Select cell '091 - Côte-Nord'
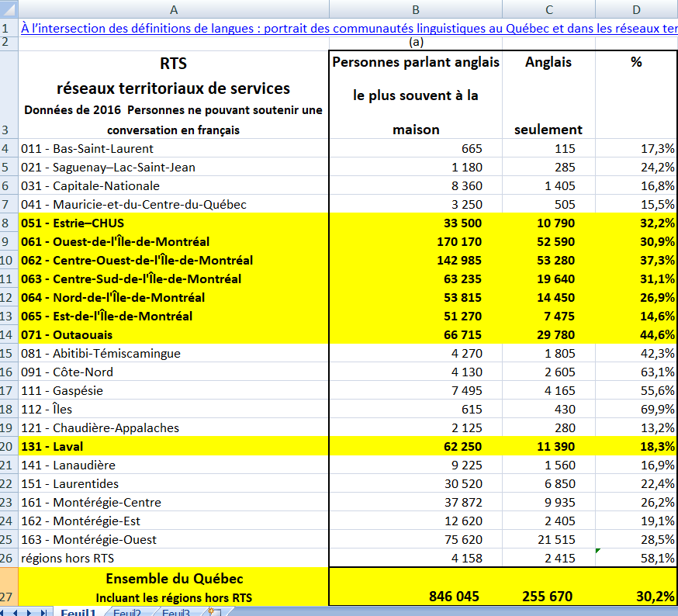Image resolution: width=678 pixels, height=616 pixels. point(174,372)
